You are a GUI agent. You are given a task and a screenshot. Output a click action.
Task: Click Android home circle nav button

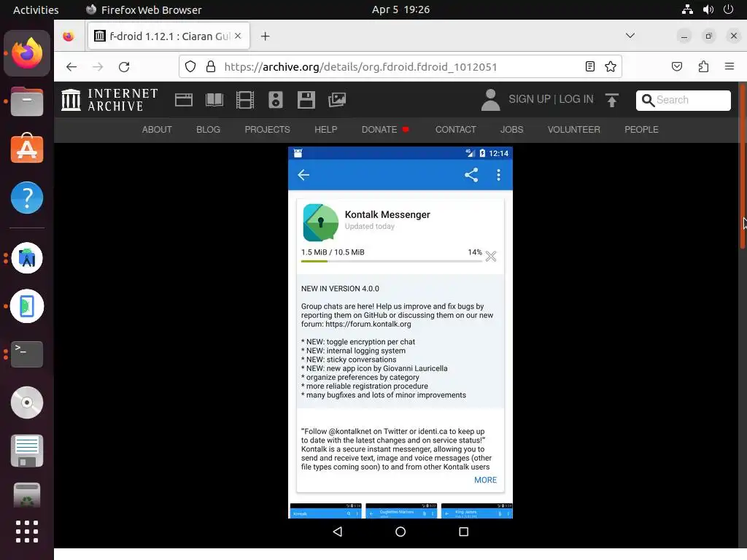[x=400, y=532]
